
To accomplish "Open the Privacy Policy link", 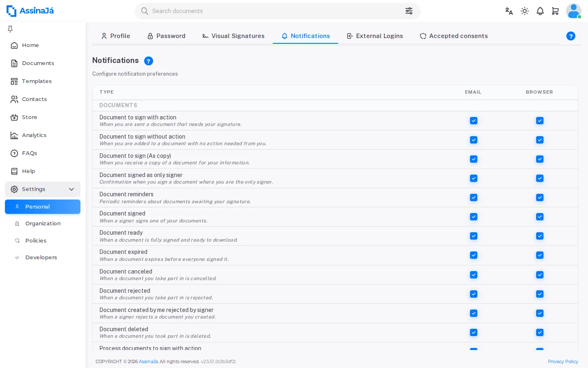I will coord(563,361).
